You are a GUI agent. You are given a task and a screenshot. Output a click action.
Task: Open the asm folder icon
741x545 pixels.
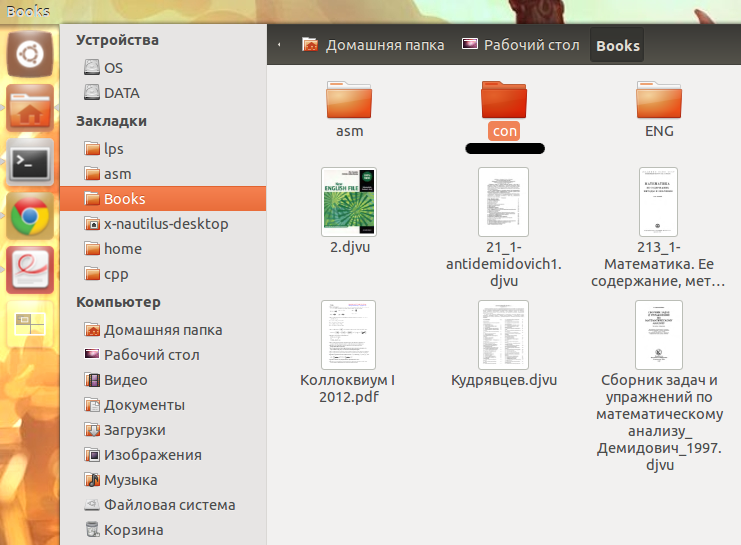349,100
